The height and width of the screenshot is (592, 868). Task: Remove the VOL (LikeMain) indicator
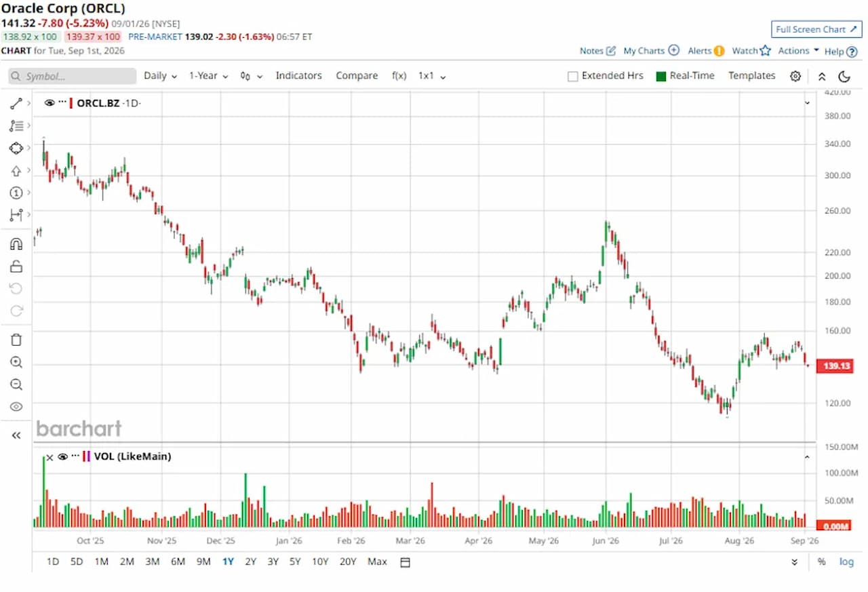(50, 457)
